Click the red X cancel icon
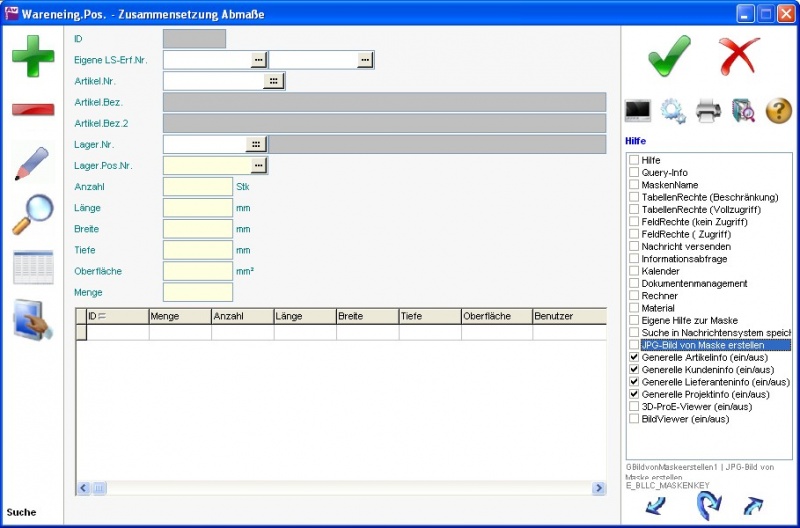Screen dimensions: 800x528 click(x=741, y=55)
